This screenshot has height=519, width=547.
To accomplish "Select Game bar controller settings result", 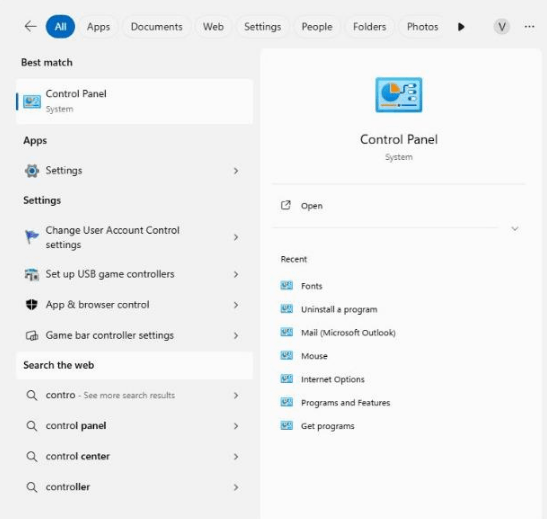I will (x=134, y=336).
